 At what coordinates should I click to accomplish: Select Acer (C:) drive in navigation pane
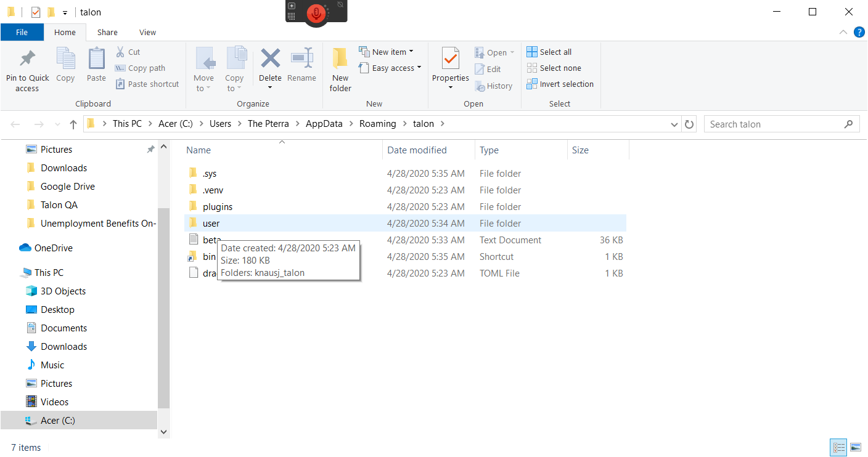[x=79, y=421]
